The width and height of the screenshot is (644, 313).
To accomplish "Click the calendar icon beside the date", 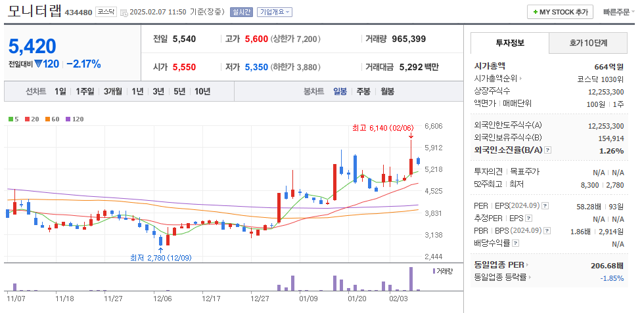I will click(x=124, y=12).
